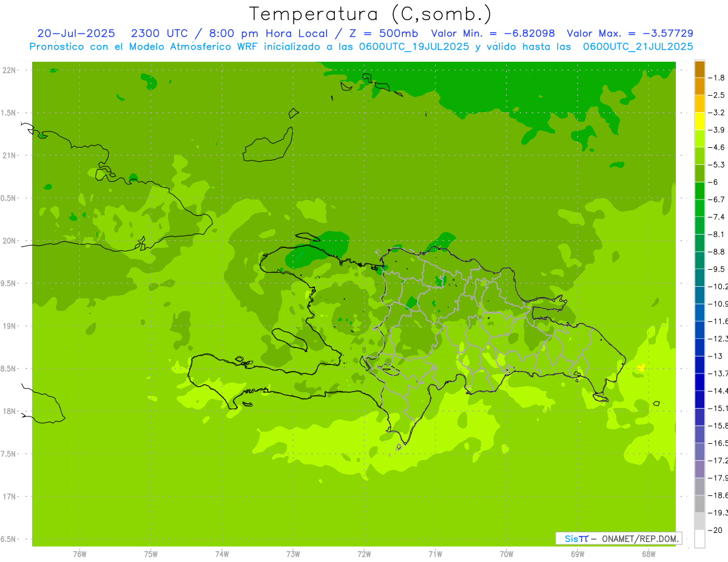Click the '20N' latitude axis label
728x562 pixels.
8,241
